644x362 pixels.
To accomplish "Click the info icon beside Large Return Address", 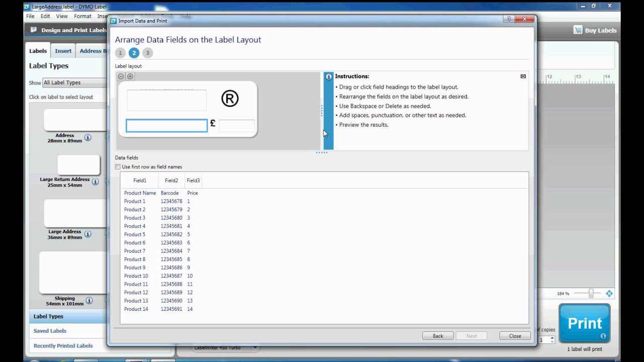I will (x=95, y=182).
